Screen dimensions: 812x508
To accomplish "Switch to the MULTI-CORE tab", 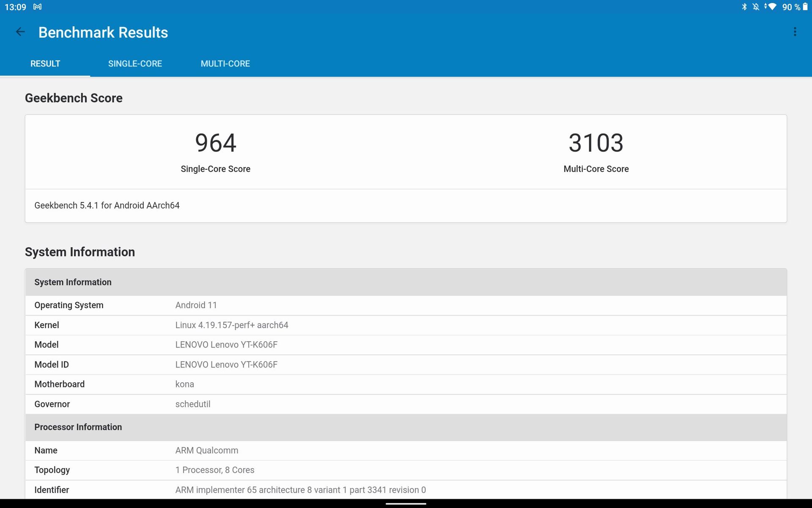I will point(225,63).
